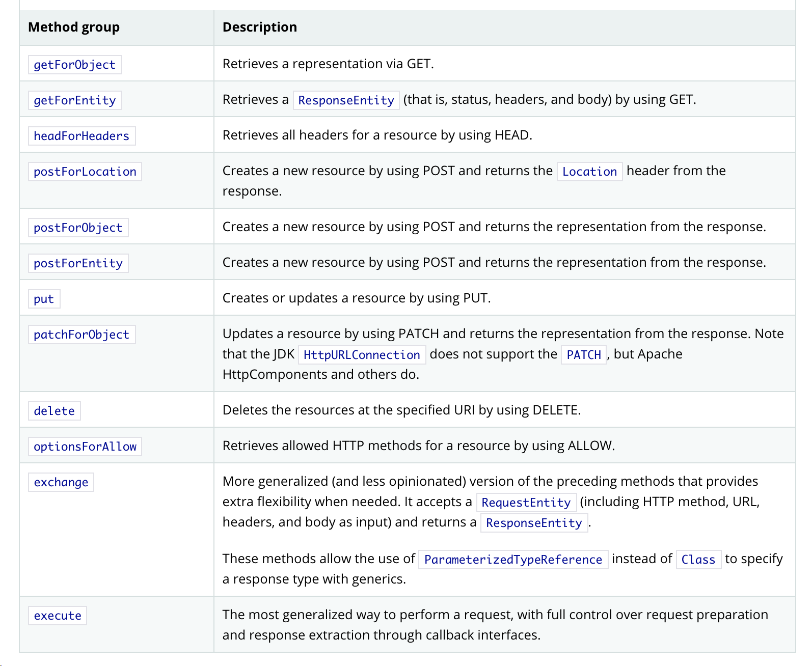Click the put method code label
Viewport: 812px width, 666px height.
click(44, 299)
